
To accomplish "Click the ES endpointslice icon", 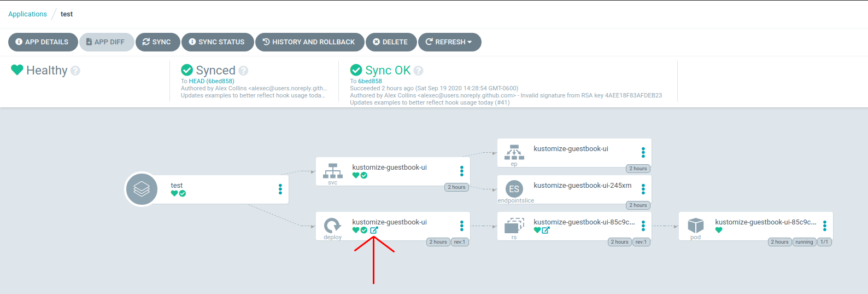I will click(514, 189).
